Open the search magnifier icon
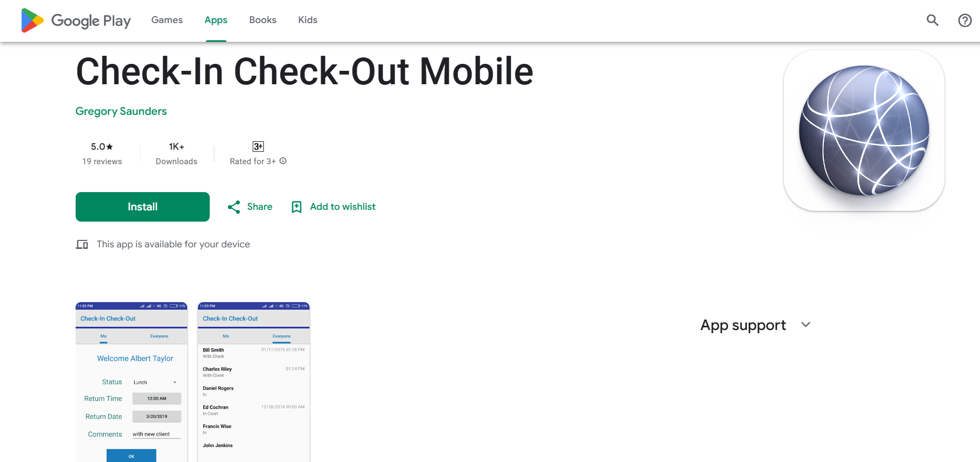The height and width of the screenshot is (462, 980). pyautogui.click(x=933, y=20)
